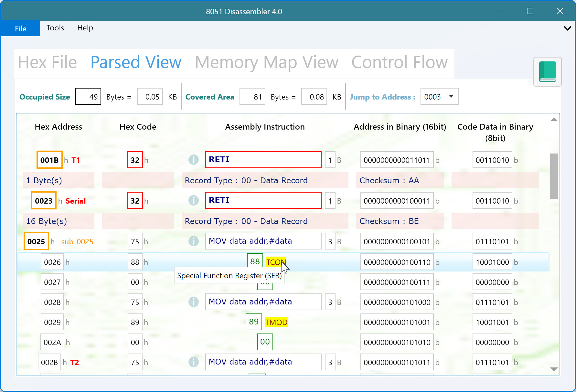This screenshot has width=576, height=392.
Task: Open the Tools menu
Action: 55,28
